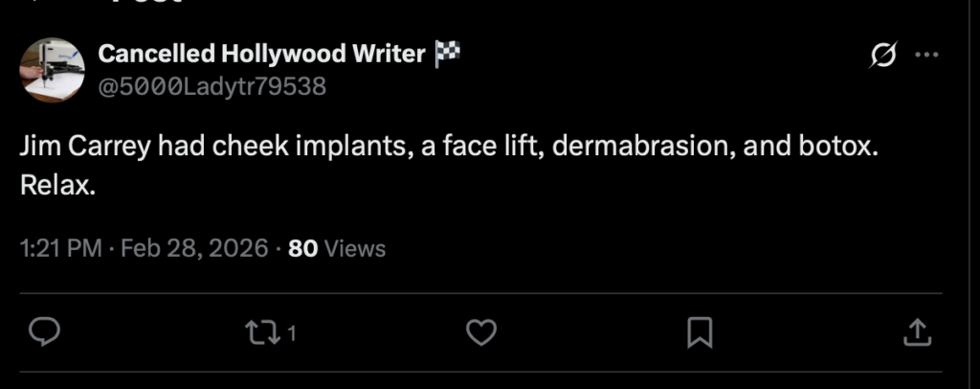
Task: Reply to the Jim Carrey post
Action: tap(45, 332)
